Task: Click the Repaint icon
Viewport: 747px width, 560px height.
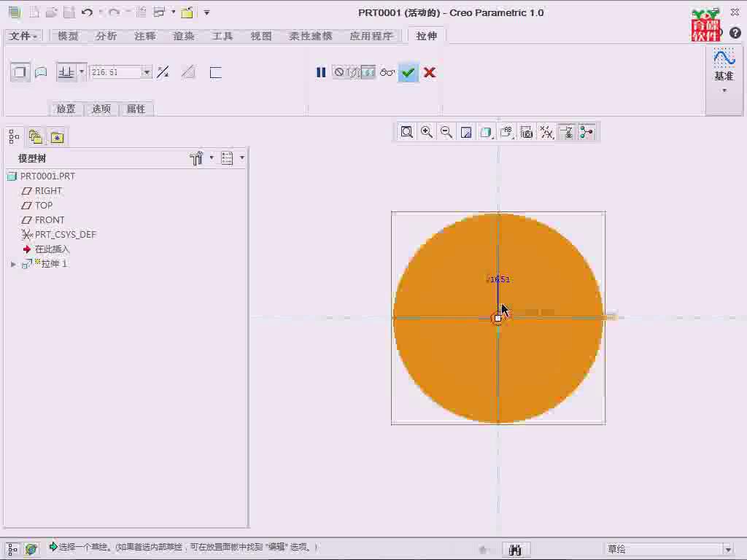Action: 466,132
